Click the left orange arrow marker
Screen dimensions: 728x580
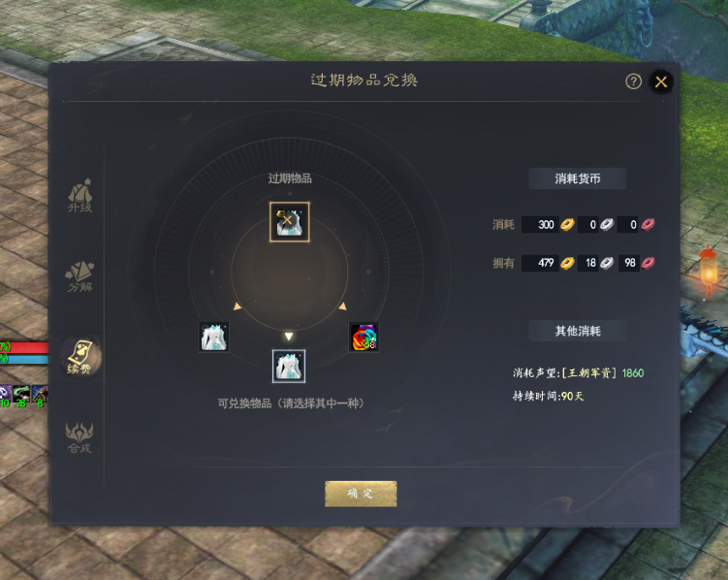237,306
